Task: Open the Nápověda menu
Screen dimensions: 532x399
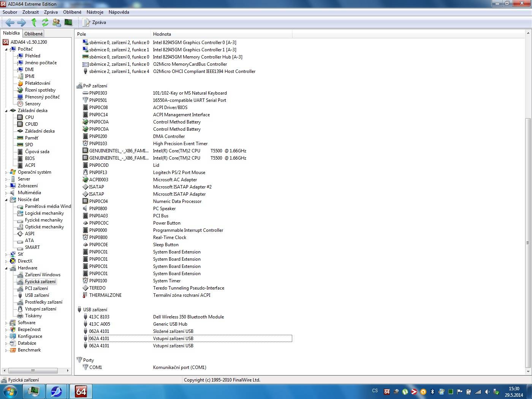Action: (x=119, y=12)
